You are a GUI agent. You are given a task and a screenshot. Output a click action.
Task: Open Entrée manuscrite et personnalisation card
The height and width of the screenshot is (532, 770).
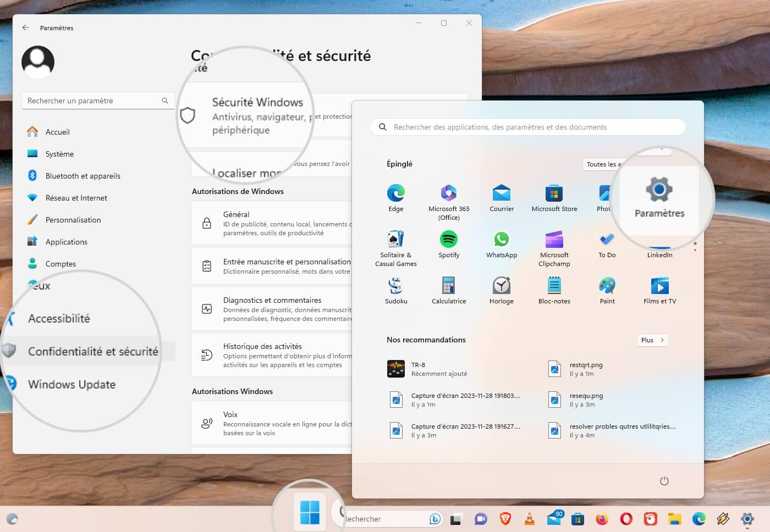pyautogui.click(x=272, y=266)
